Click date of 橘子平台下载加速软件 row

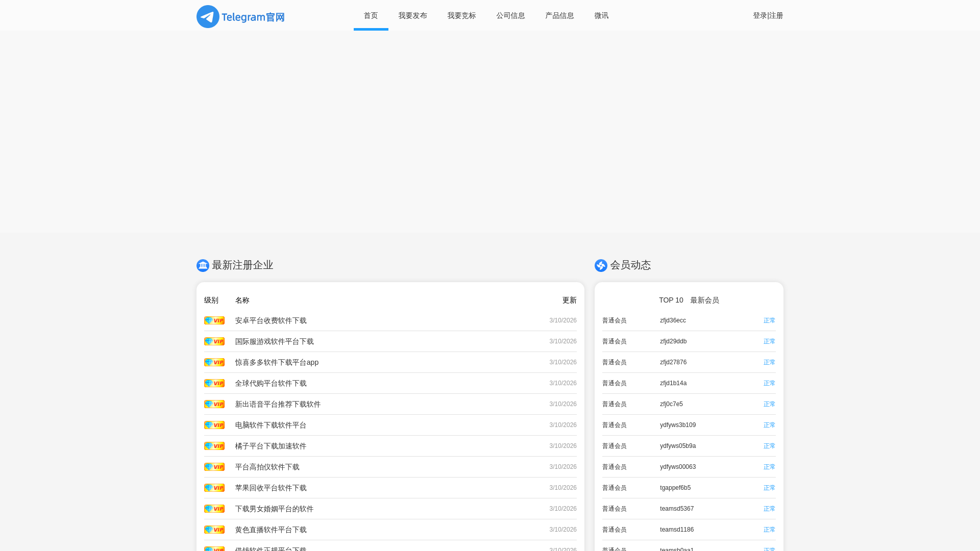click(x=563, y=446)
